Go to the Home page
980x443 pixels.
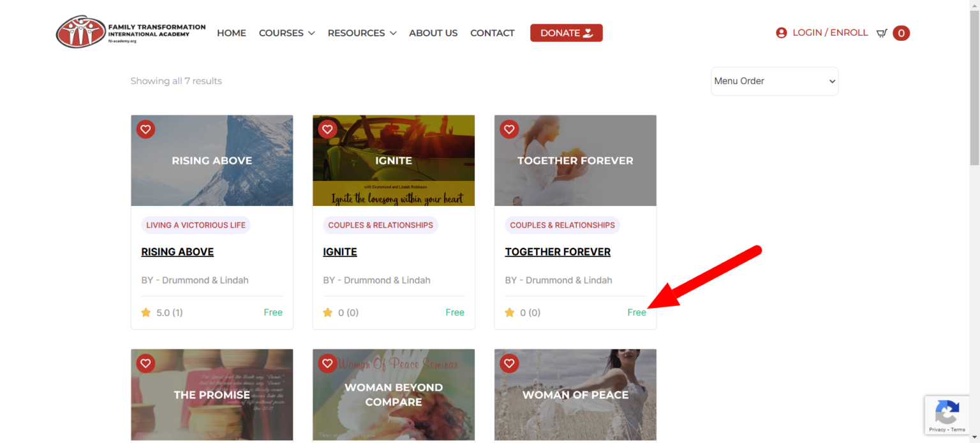[232, 33]
